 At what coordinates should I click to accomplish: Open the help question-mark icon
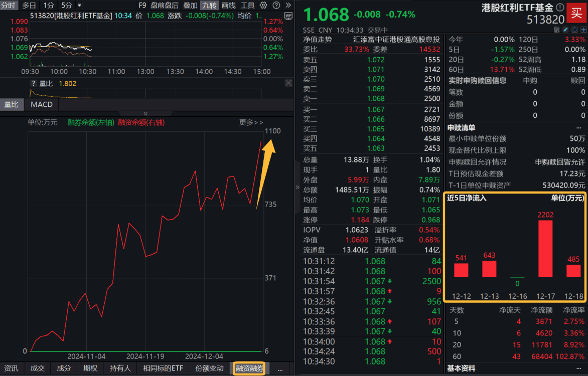[x=276, y=5]
